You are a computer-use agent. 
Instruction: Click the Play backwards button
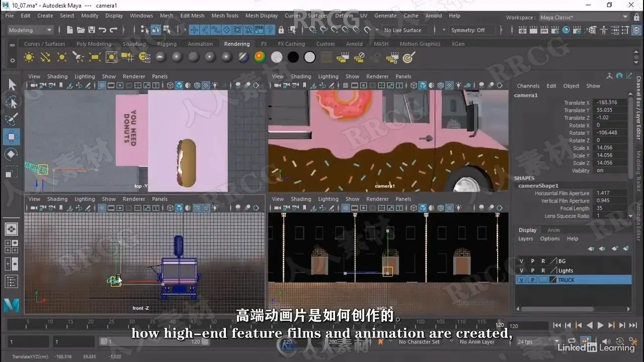coord(590,325)
